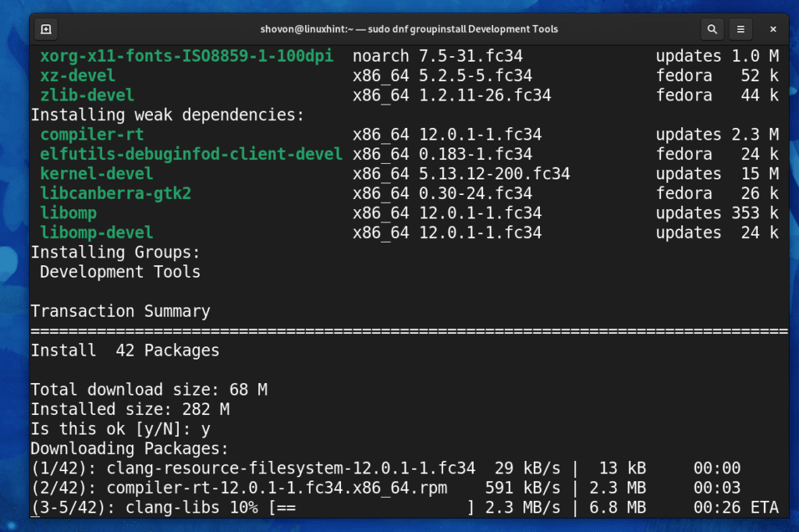Select the libomp package name
This screenshot has height=532, width=799.
pyautogui.click(x=68, y=212)
